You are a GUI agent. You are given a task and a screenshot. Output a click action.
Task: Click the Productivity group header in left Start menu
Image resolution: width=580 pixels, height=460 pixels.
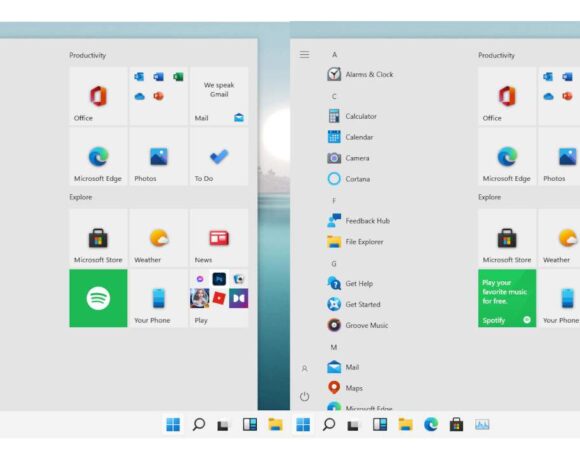click(x=88, y=55)
